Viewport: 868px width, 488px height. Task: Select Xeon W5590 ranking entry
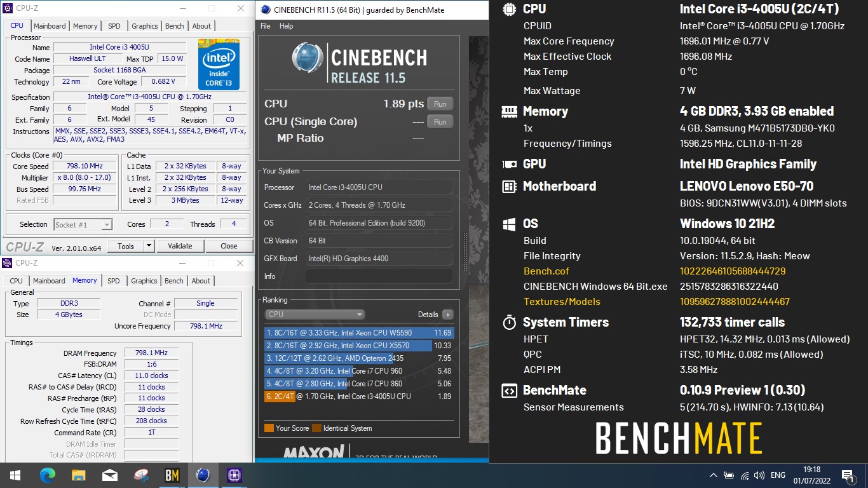coord(359,333)
